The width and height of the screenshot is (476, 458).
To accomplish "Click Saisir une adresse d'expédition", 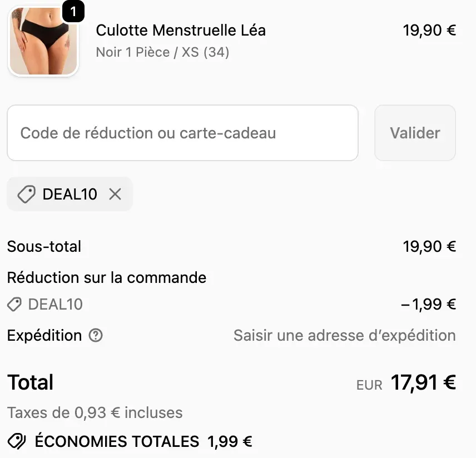I will point(344,335).
